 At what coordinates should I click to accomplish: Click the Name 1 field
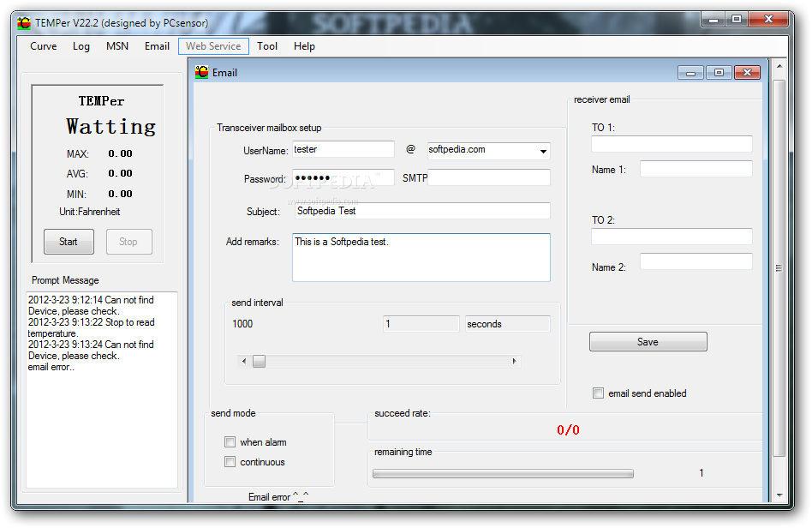(x=696, y=169)
